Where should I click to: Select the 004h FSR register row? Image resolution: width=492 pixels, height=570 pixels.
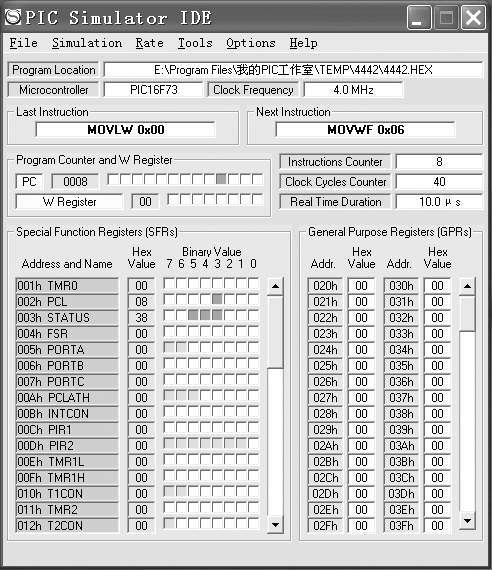[x=67, y=334]
